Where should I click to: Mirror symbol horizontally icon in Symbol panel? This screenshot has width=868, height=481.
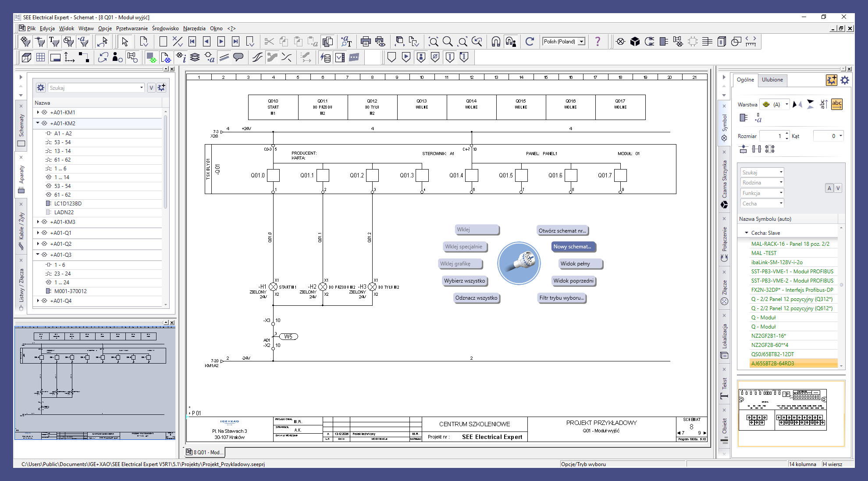click(797, 104)
